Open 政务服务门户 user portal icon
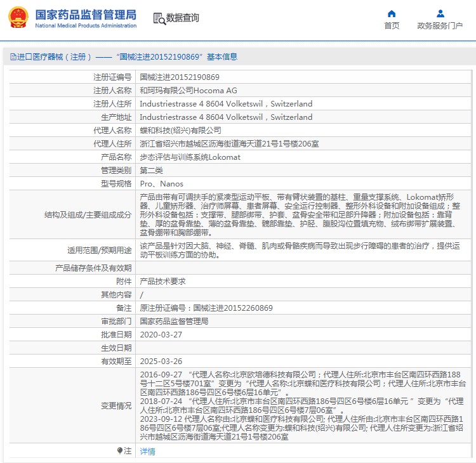The height and width of the screenshot is (463, 476). click(x=440, y=14)
